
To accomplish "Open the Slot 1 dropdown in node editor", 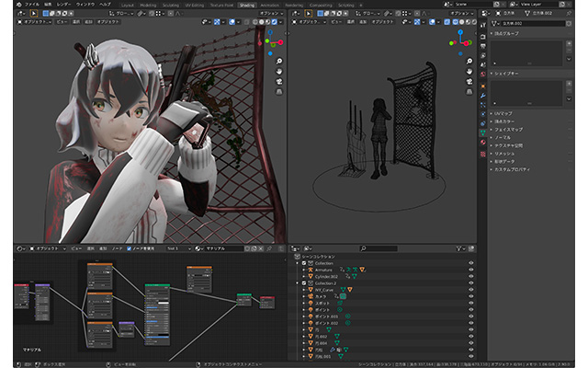I will 179,248.
